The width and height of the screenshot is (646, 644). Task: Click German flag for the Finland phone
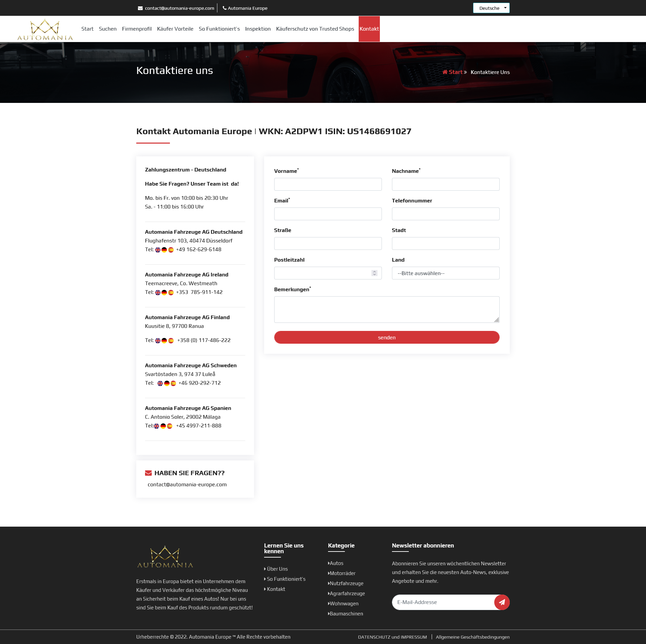pyautogui.click(x=164, y=341)
